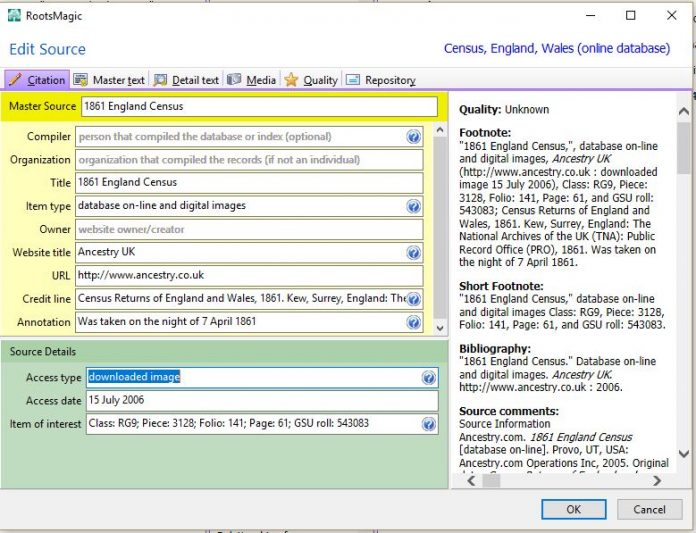This screenshot has width=696, height=533.
Task: Switch to the Master text tab
Action: point(110,80)
